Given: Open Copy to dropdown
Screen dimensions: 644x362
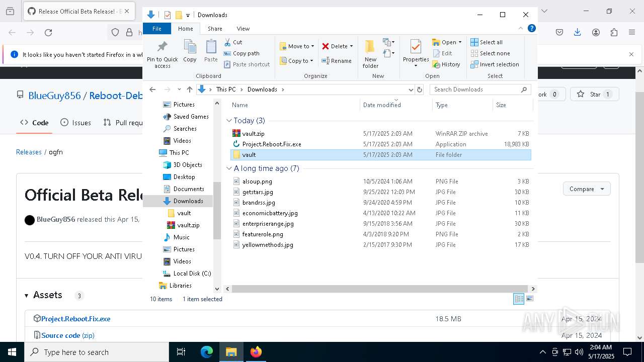Looking at the screenshot, I should [x=296, y=61].
